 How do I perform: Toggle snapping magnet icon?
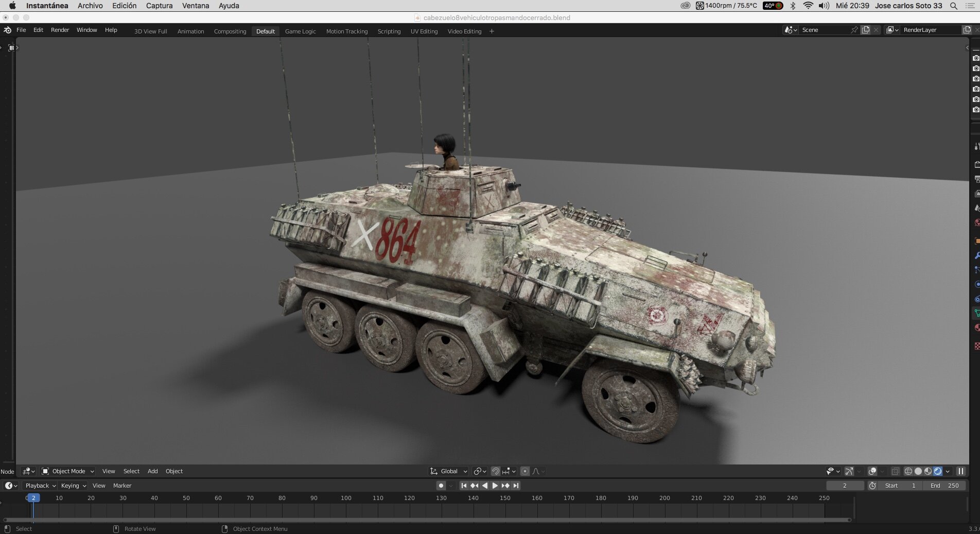[495, 471]
